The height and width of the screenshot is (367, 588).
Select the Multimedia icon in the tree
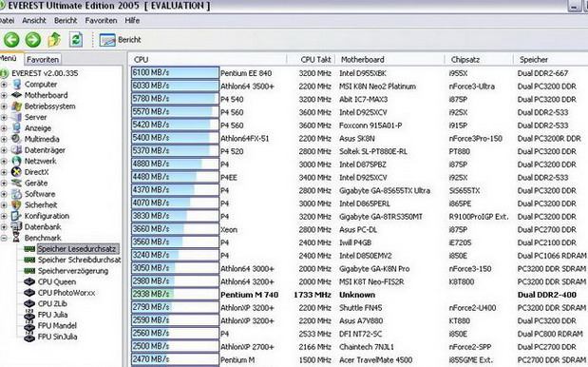pos(17,139)
